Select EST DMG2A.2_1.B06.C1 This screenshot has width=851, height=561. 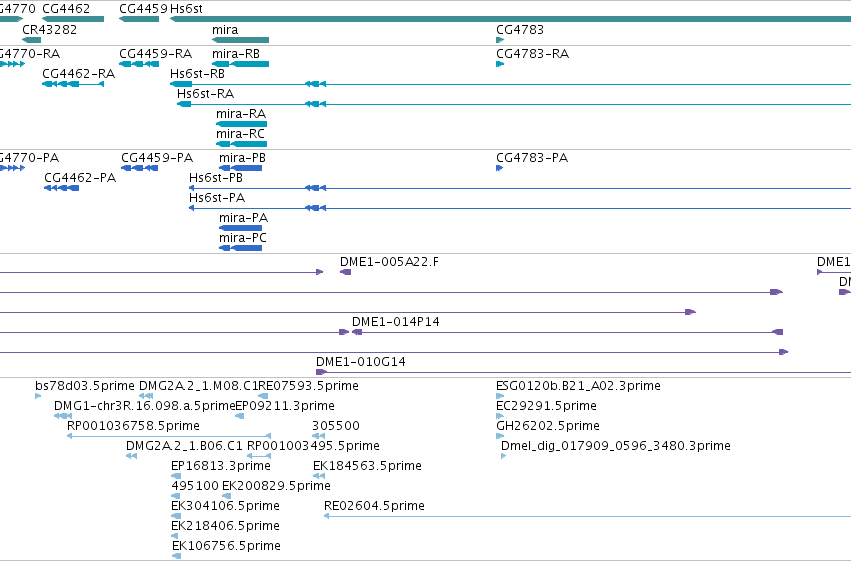131,456
